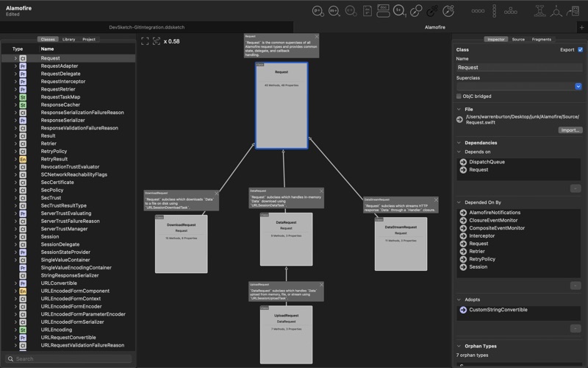The height and width of the screenshot is (368, 588).
Task: Add a new tab with the plus button
Action: (581, 27)
